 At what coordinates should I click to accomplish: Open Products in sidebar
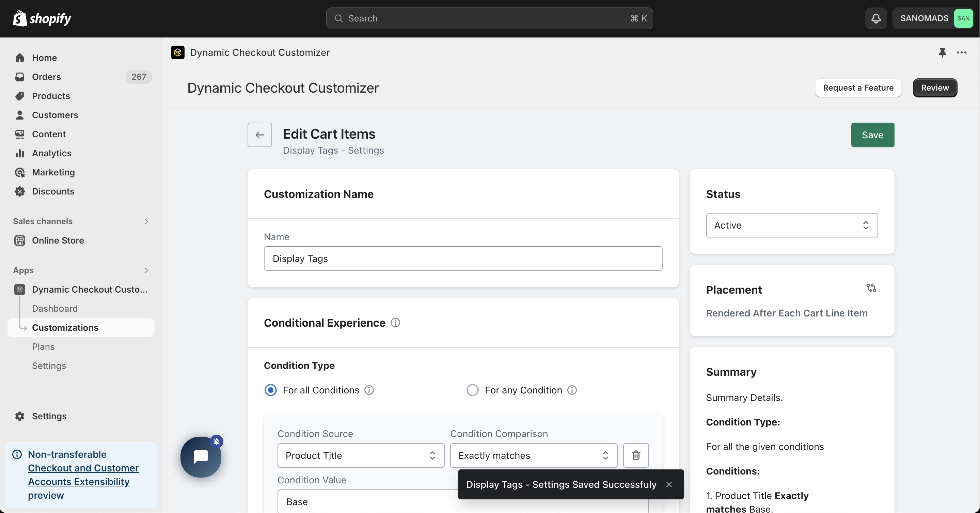click(x=81, y=96)
